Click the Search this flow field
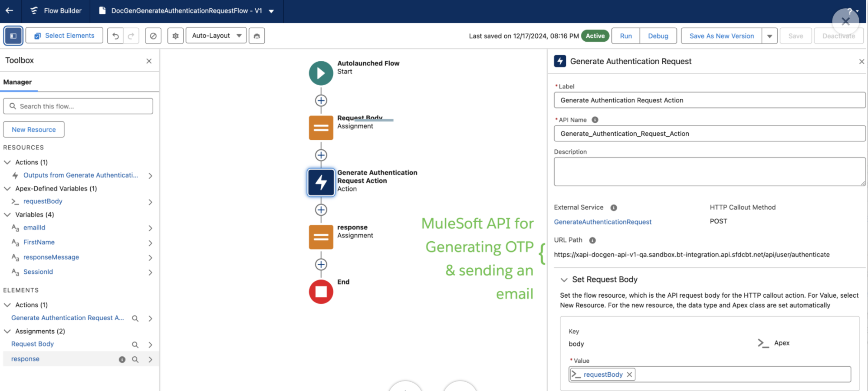Viewport: 868px width, 391px height. coord(78,106)
